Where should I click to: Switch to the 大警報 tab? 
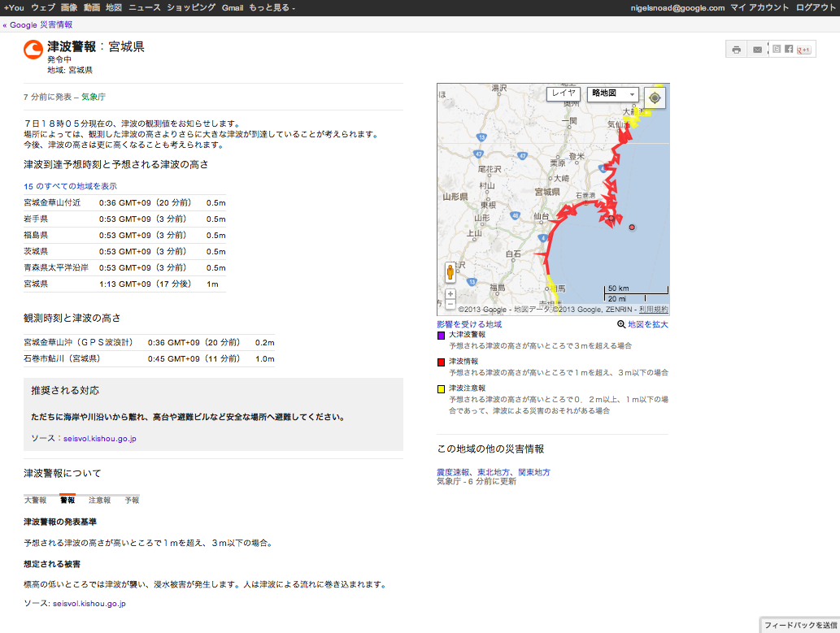coord(35,500)
